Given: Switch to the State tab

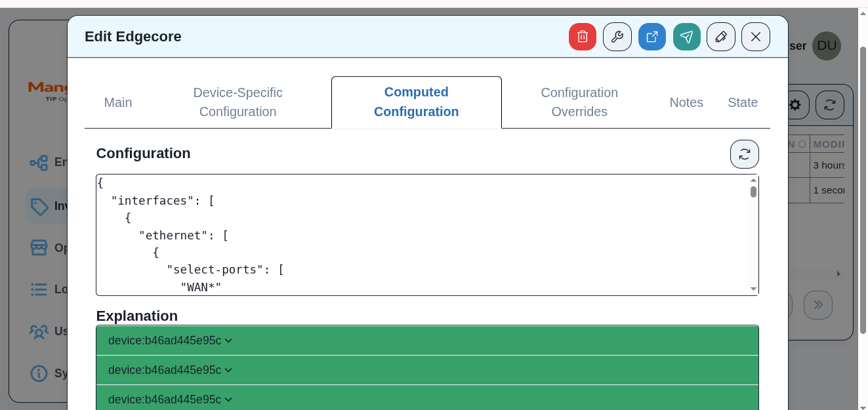Looking at the screenshot, I should (x=743, y=102).
